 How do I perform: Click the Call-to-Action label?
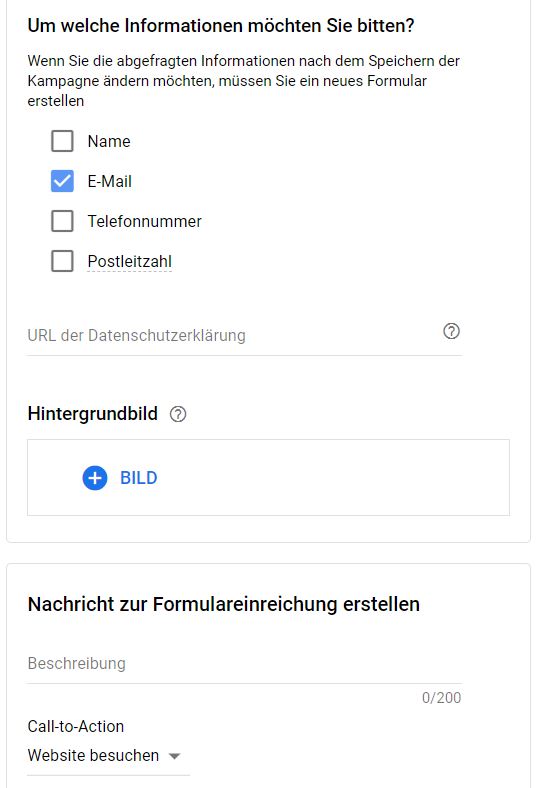[x=76, y=726]
